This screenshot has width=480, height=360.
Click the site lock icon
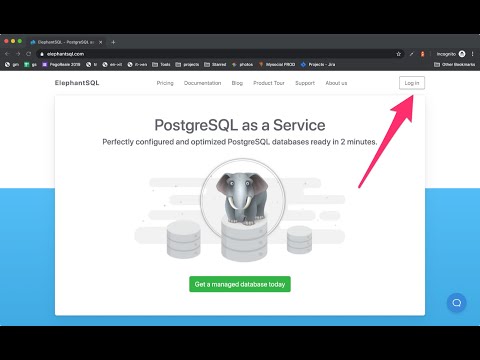pos(42,54)
